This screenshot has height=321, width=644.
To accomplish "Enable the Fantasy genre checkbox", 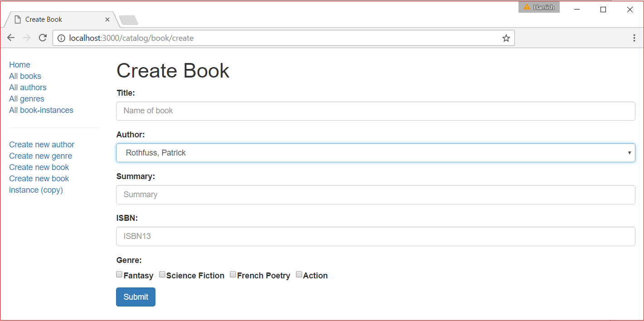I will click(119, 274).
